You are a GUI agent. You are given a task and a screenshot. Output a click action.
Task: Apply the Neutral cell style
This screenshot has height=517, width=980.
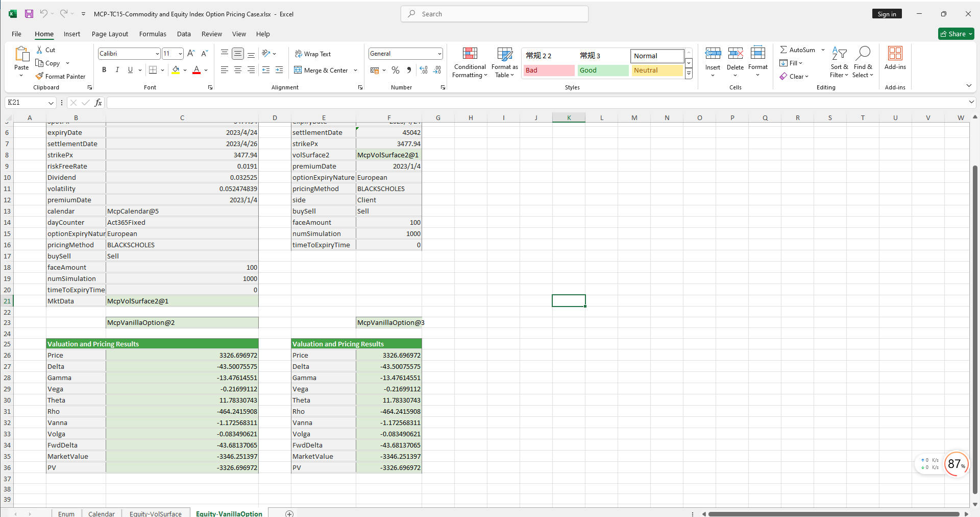(657, 70)
